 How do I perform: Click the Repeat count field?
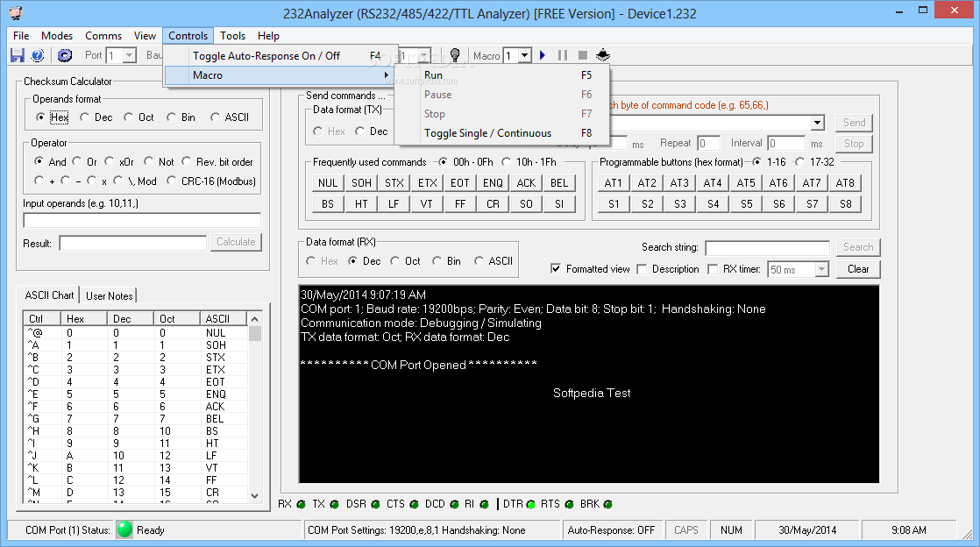[709, 143]
